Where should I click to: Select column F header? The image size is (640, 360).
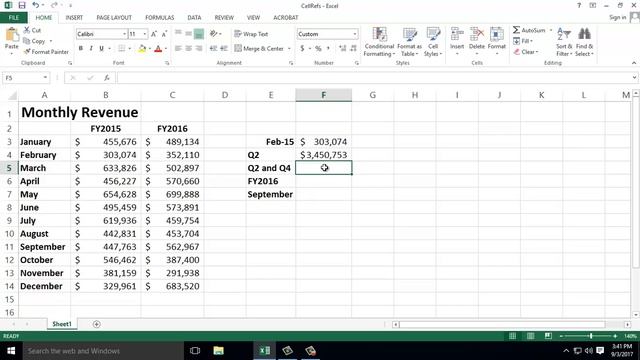(323, 95)
